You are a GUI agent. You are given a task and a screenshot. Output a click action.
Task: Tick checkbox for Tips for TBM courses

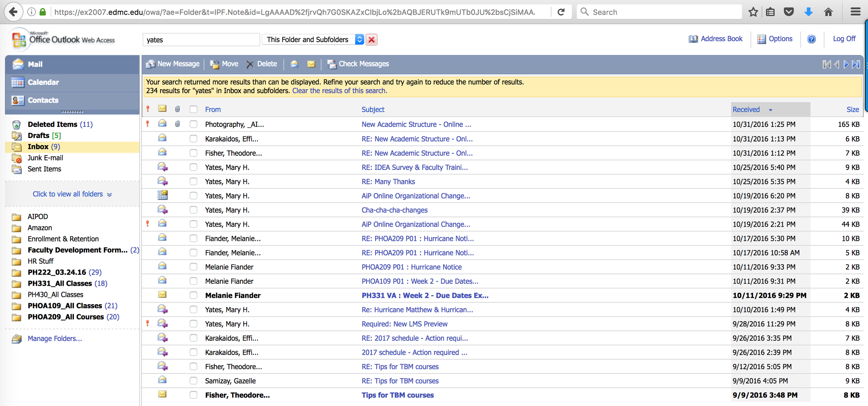coord(193,395)
